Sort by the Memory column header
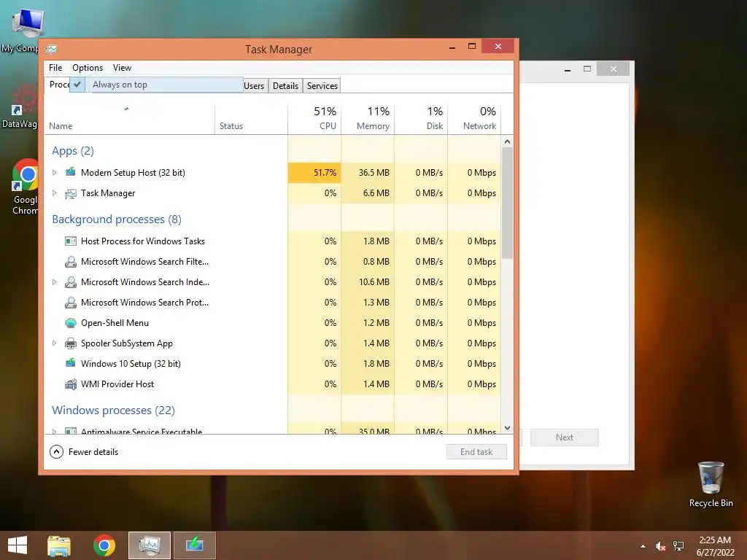The height and width of the screenshot is (560, 747). 368,118
